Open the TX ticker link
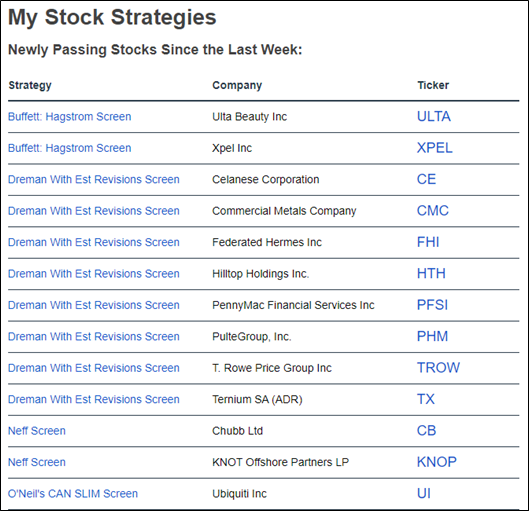The width and height of the screenshot is (529, 511). pos(426,399)
